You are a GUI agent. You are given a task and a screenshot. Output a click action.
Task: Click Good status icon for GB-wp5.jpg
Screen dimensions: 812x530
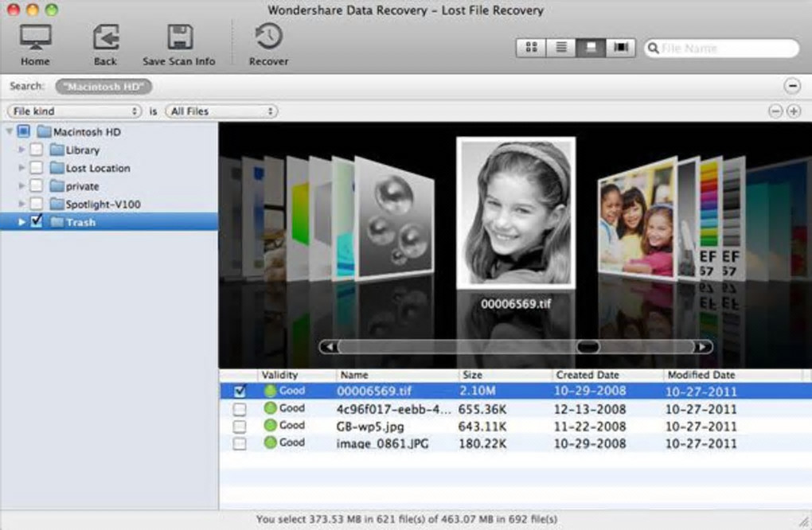(x=270, y=426)
